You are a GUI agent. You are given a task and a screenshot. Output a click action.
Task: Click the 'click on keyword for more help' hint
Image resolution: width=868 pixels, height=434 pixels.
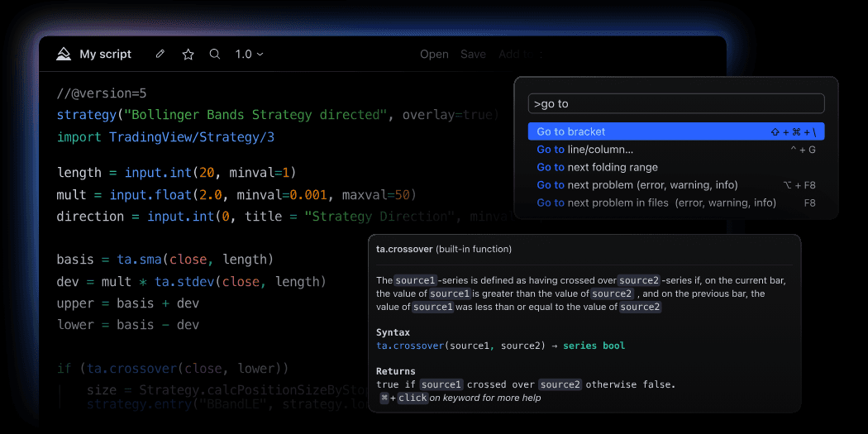coord(460,398)
